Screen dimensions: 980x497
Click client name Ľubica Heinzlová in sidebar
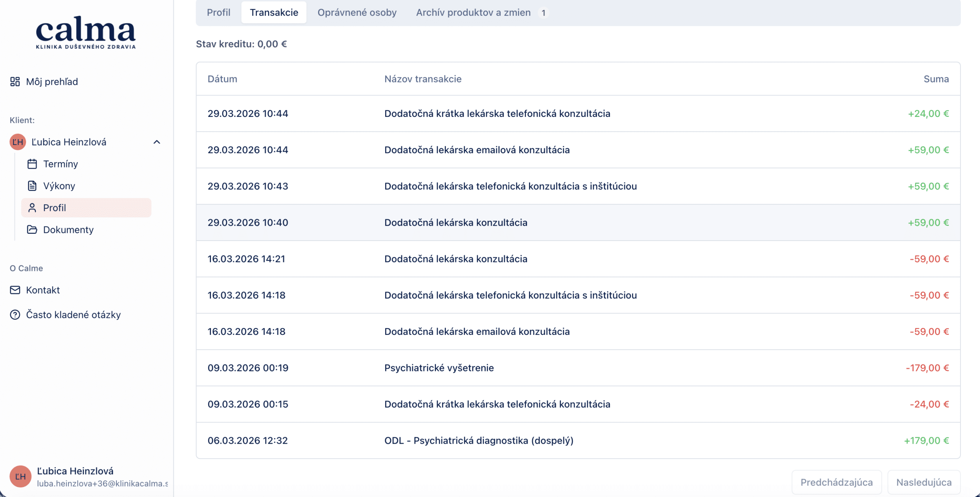coord(69,142)
